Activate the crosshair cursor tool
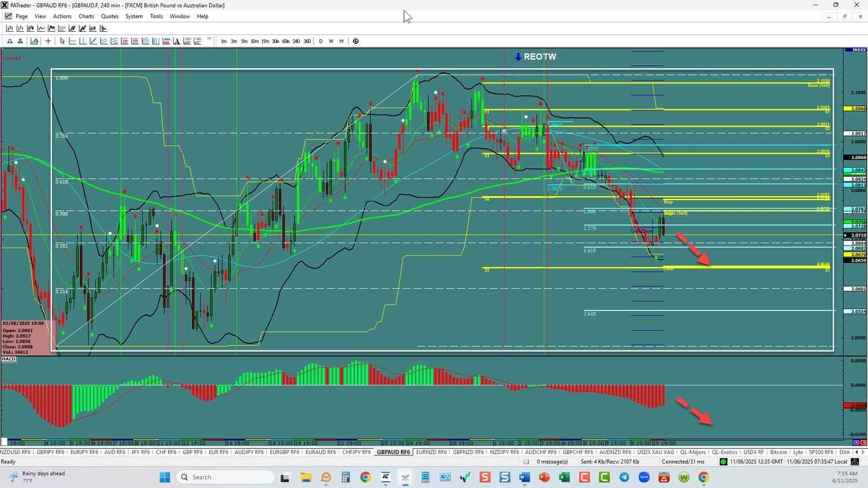 pos(48,41)
